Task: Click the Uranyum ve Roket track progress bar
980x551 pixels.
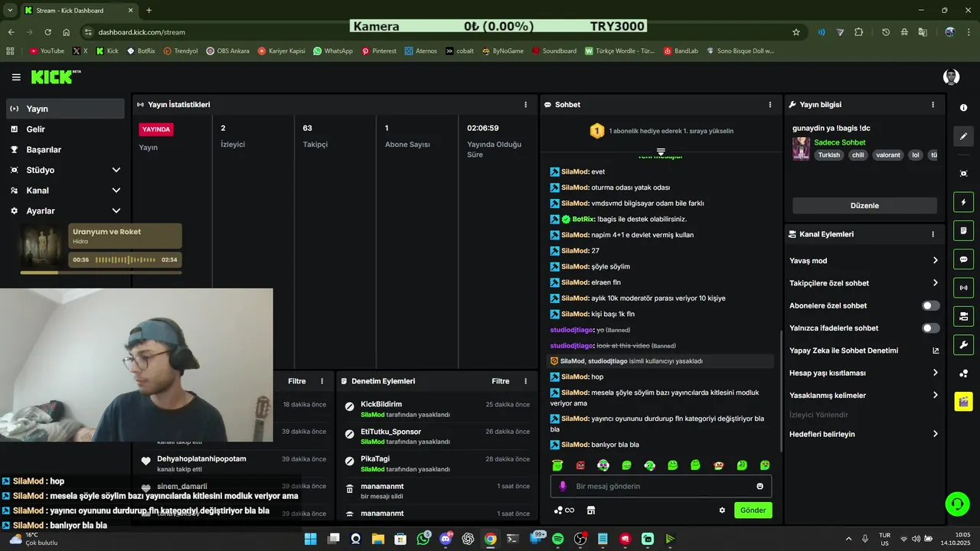Action: click(x=101, y=272)
